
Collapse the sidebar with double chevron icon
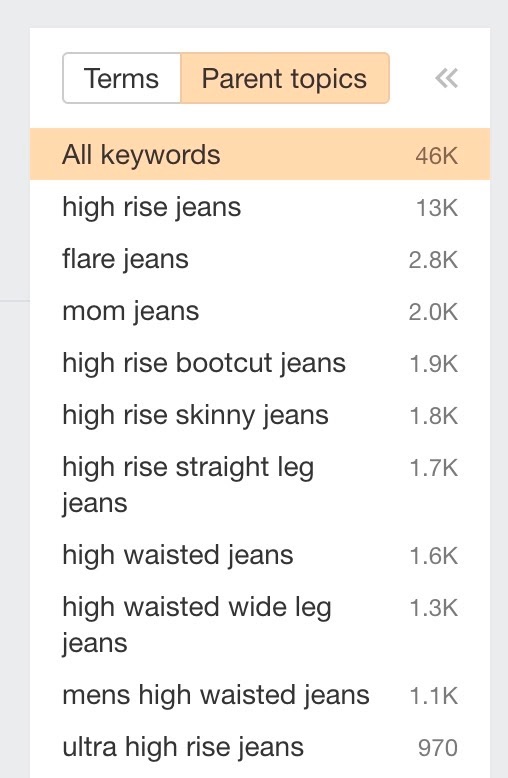click(x=446, y=78)
